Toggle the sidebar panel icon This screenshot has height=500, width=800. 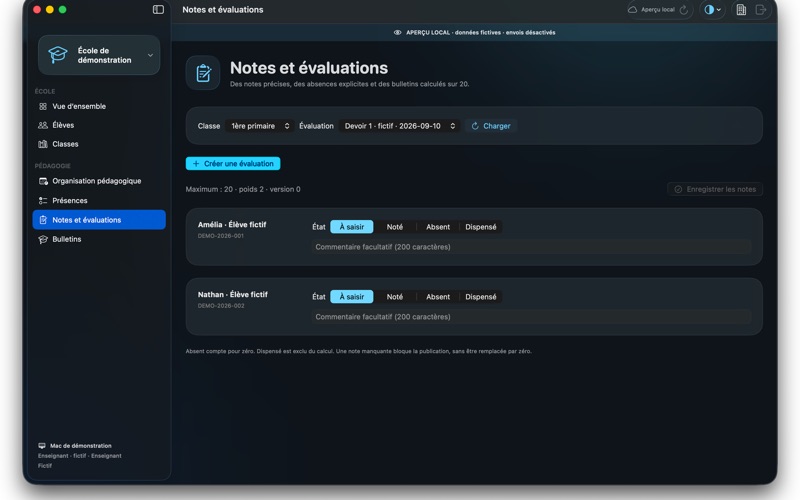click(x=158, y=10)
